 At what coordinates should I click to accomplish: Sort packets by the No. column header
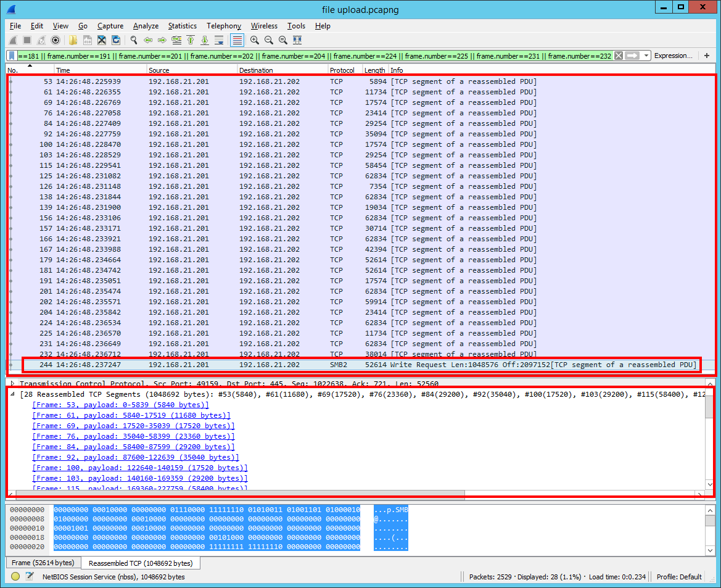pyautogui.click(x=30, y=70)
